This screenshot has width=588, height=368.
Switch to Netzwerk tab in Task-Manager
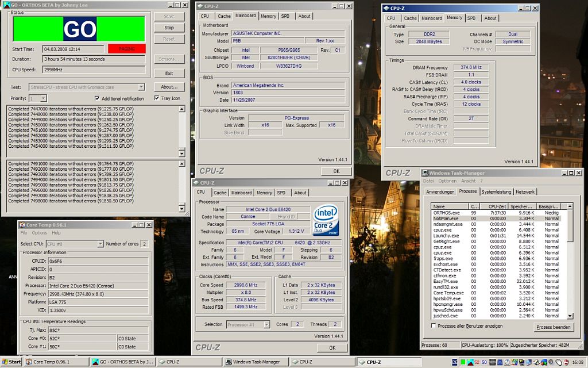click(525, 191)
